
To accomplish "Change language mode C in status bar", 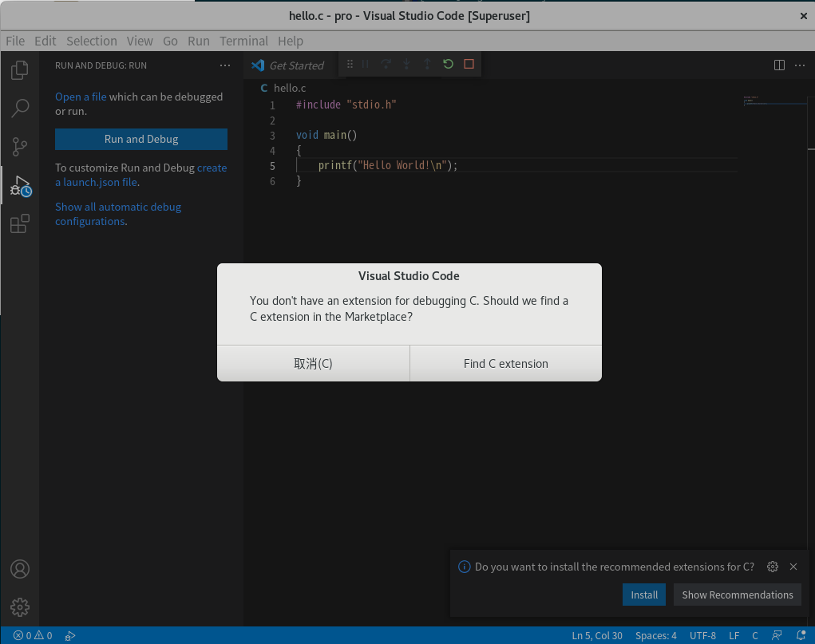I will click(754, 635).
